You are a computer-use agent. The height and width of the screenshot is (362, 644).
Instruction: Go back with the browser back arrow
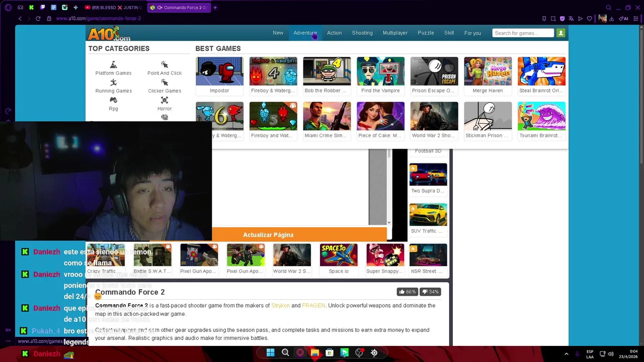[x=20, y=19]
